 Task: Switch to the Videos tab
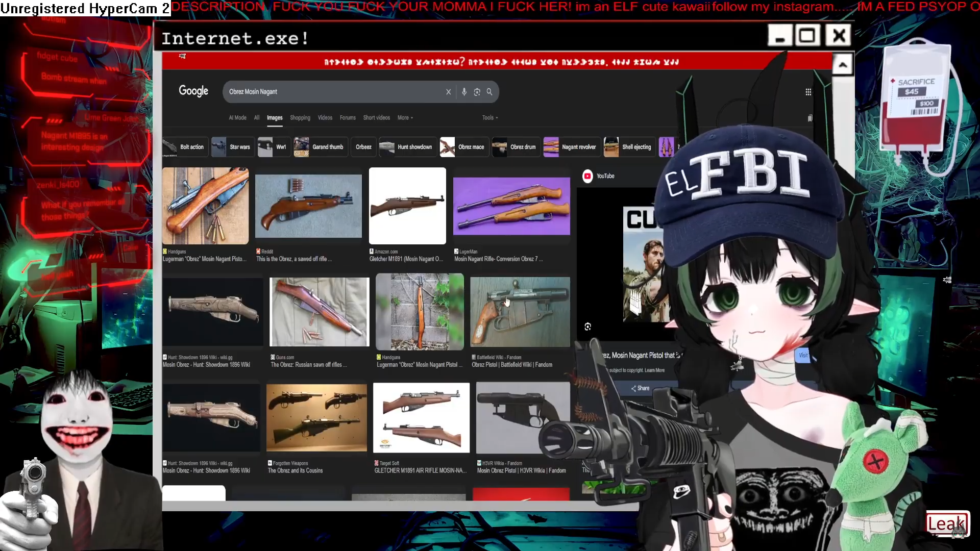pos(325,118)
